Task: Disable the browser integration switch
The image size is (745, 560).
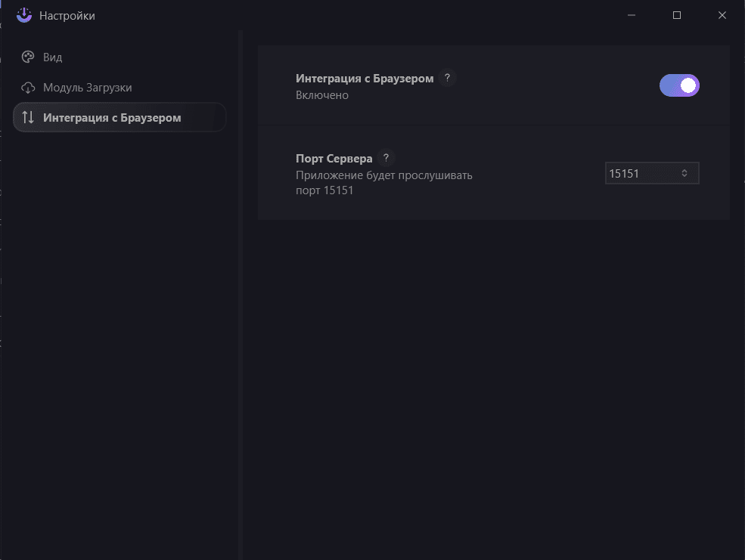Action: (x=679, y=85)
